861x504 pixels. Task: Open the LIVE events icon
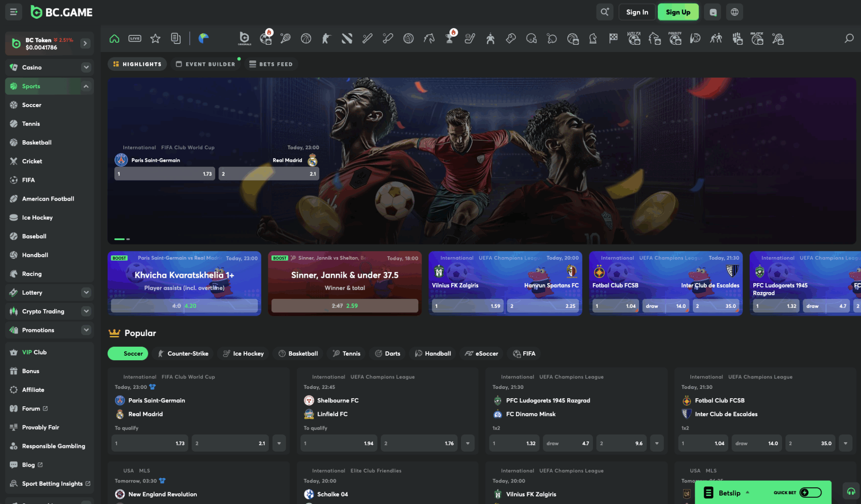pos(135,39)
